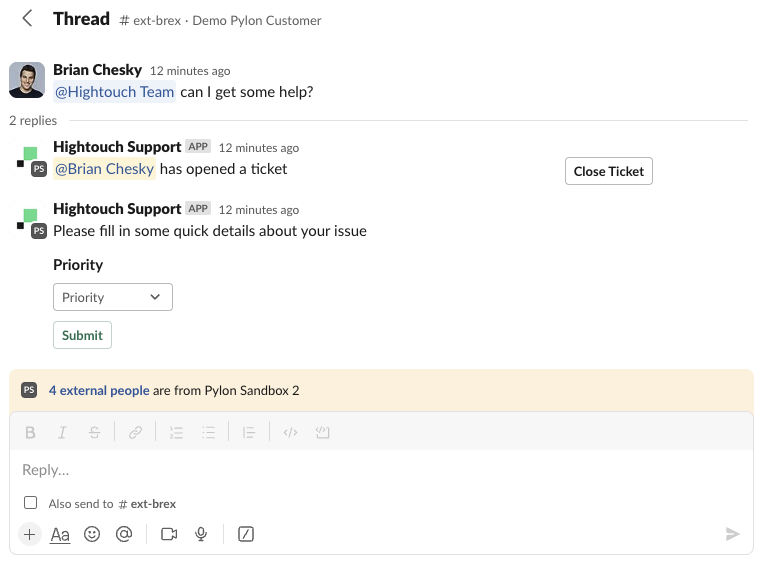Click the @Hightouch Team mention
This screenshot has width=762, height=565.
pyautogui.click(x=114, y=92)
